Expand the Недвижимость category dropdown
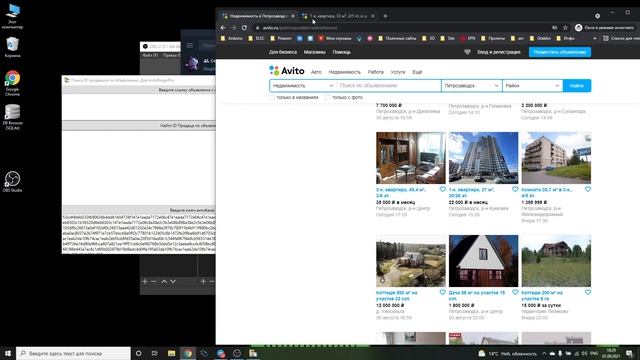640x360 pixels. [x=303, y=86]
